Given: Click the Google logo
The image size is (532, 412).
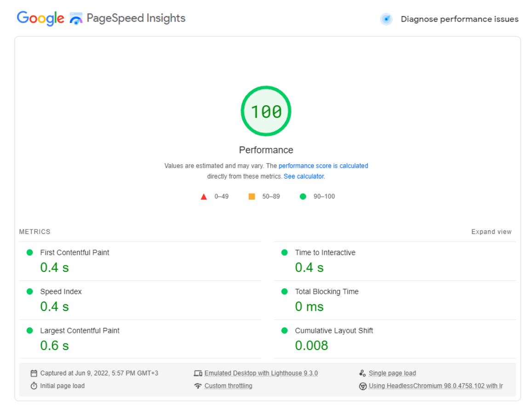Looking at the screenshot, I should (x=40, y=17).
